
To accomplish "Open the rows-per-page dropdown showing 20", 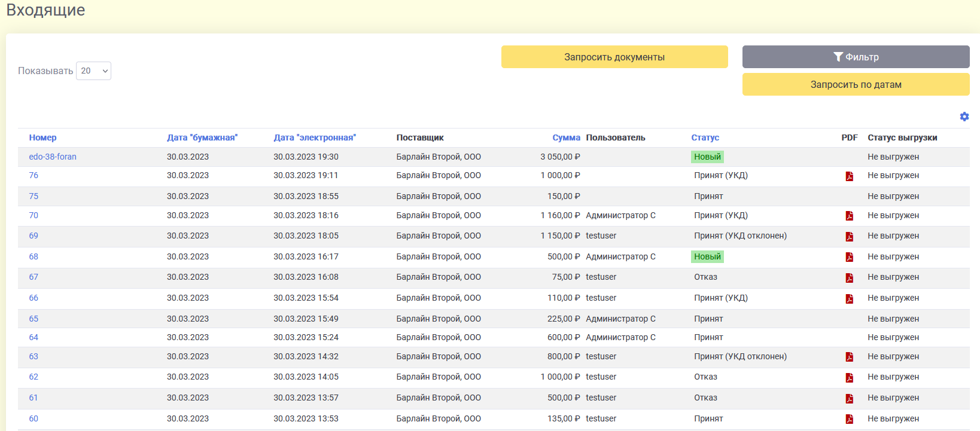I will (93, 71).
